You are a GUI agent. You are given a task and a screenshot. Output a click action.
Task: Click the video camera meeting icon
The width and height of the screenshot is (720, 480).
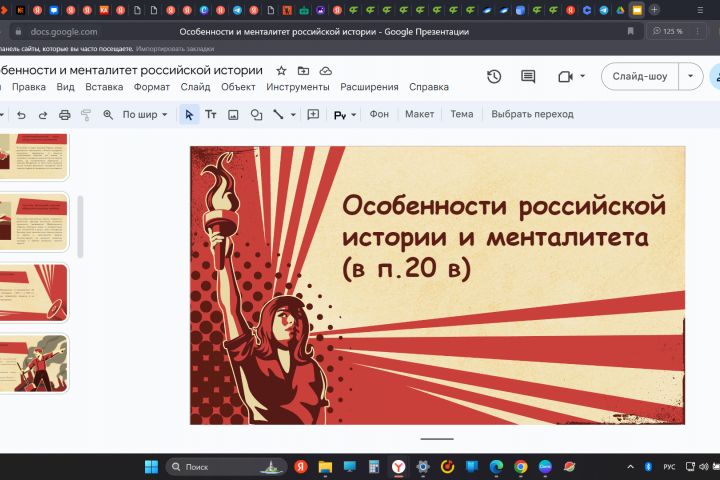(565, 77)
